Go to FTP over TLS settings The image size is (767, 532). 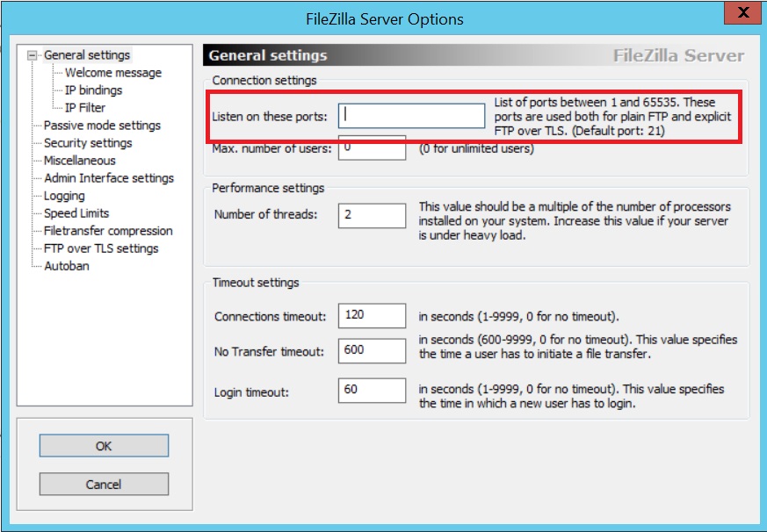[x=101, y=248]
